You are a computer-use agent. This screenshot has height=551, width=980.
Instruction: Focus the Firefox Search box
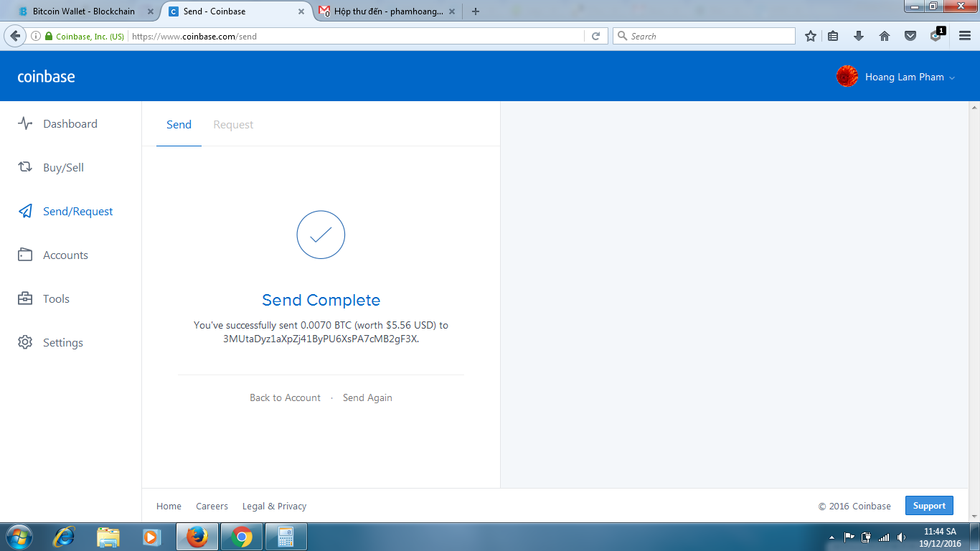pyautogui.click(x=704, y=36)
